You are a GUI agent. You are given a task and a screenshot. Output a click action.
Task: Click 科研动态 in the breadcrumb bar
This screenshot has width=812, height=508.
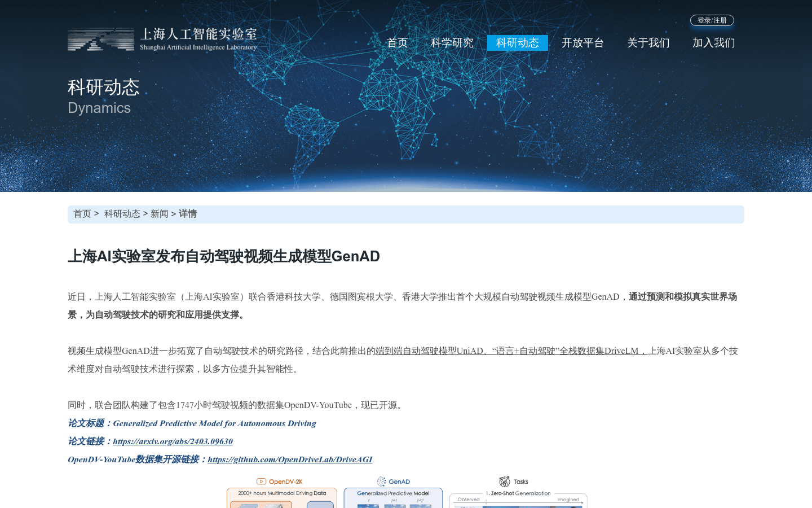(x=122, y=214)
